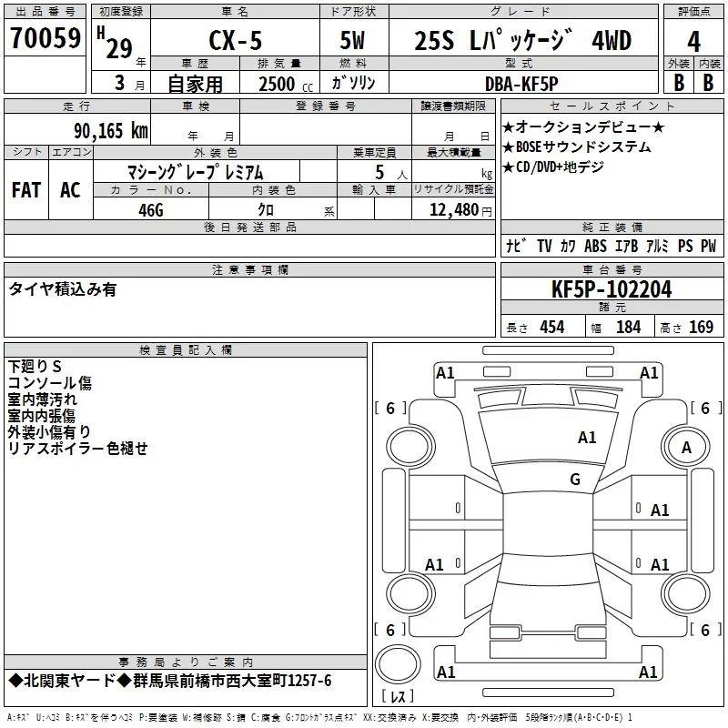The image size is (728, 728).
Task: Click the 純正装備 header
Action: click(612, 227)
